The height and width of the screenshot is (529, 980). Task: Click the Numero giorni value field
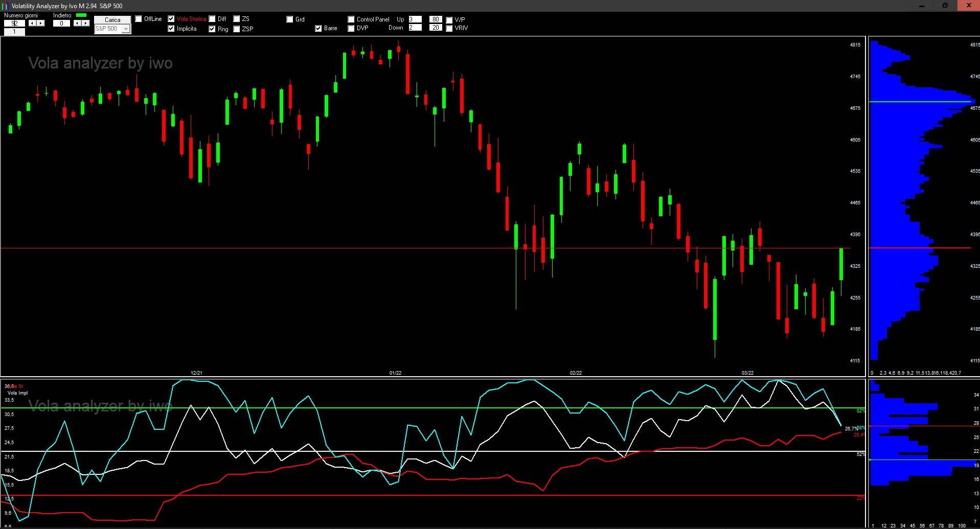[x=14, y=24]
